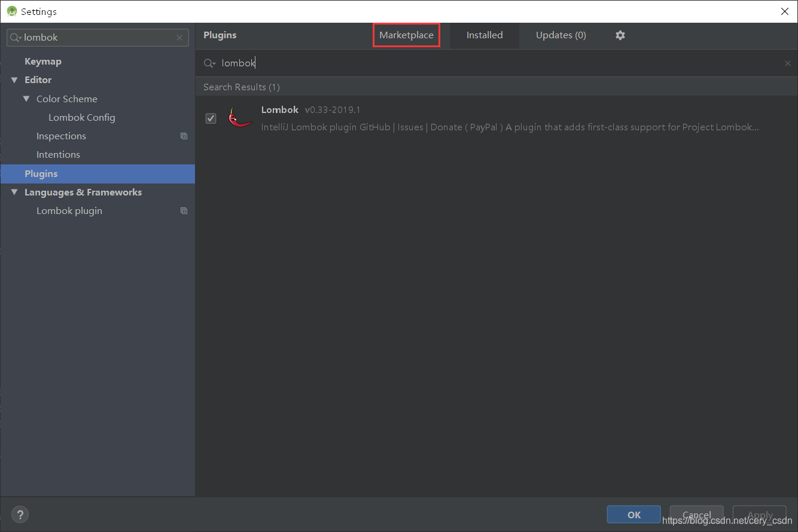Collapse Languages & Frameworks node
The height and width of the screenshot is (532, 798).
point(15,192)
